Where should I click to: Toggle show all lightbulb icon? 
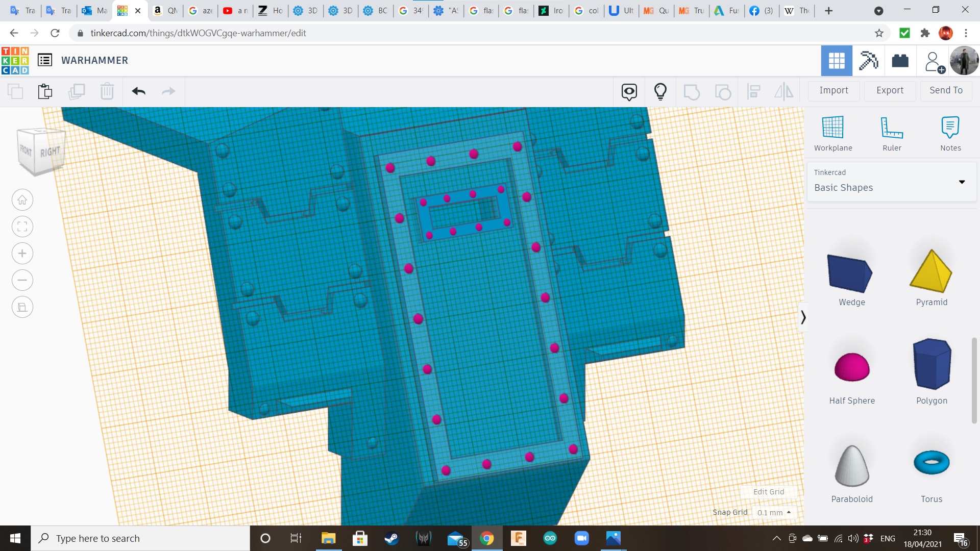pos(660,91)
